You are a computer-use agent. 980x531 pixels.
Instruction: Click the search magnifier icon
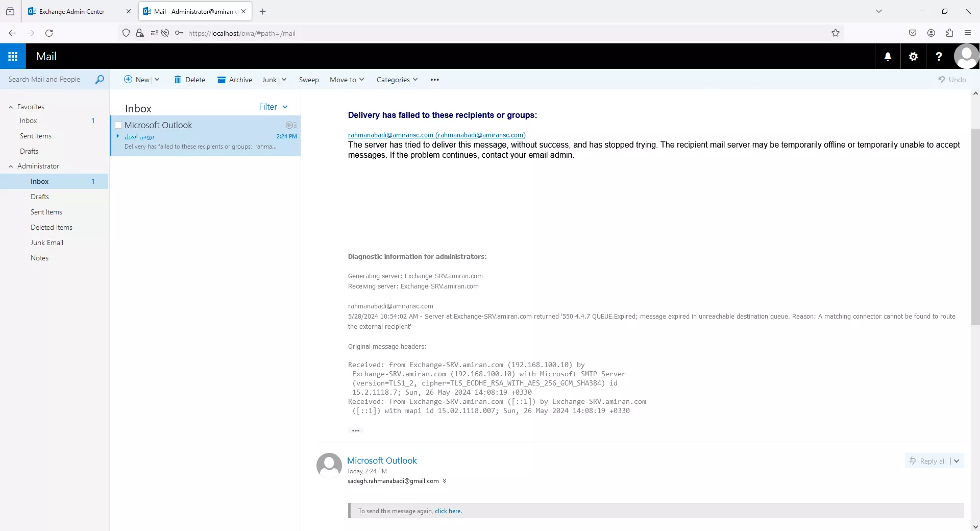coord(100,79)
